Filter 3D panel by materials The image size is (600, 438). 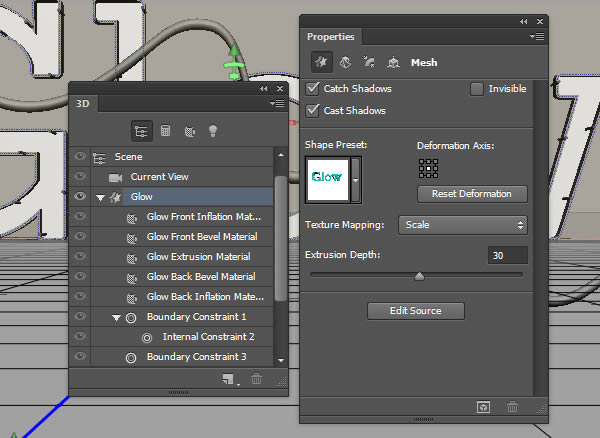[190, 131]
